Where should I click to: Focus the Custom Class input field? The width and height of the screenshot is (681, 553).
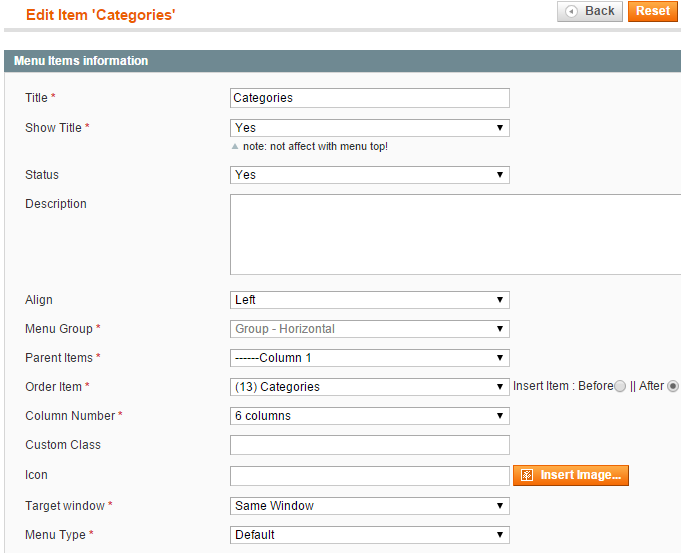click(x=370, y=445)
